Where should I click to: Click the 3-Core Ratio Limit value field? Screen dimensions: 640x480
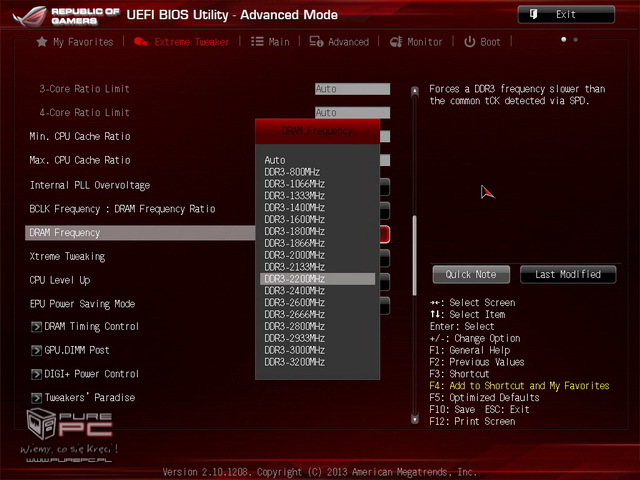click(352, 89)
